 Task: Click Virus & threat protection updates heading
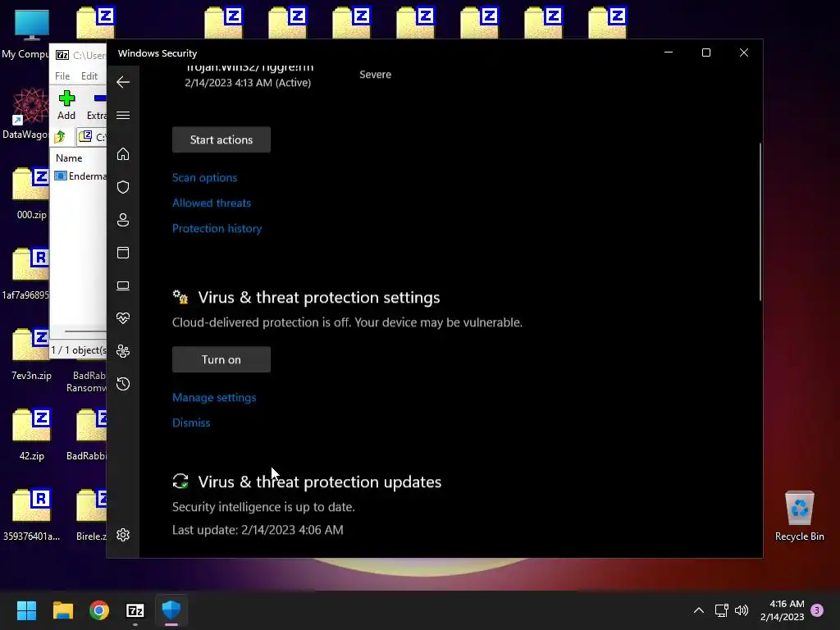coord(320,482)
